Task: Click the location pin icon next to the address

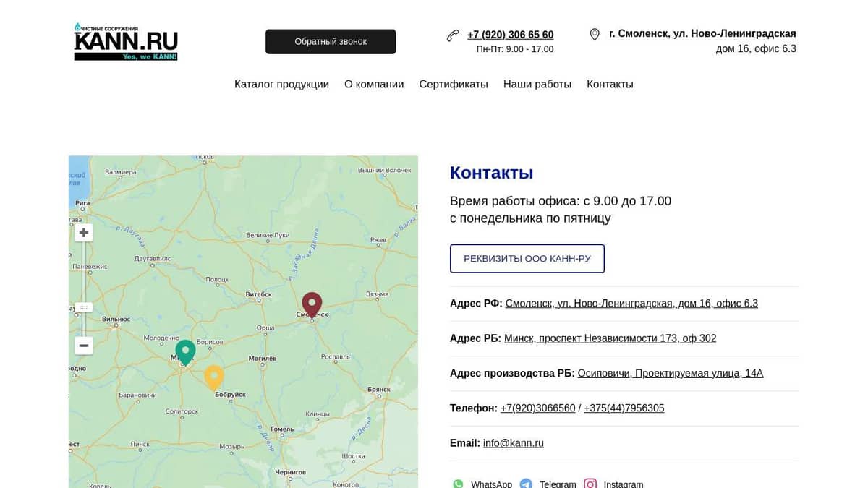Action: tap(595, 34)
